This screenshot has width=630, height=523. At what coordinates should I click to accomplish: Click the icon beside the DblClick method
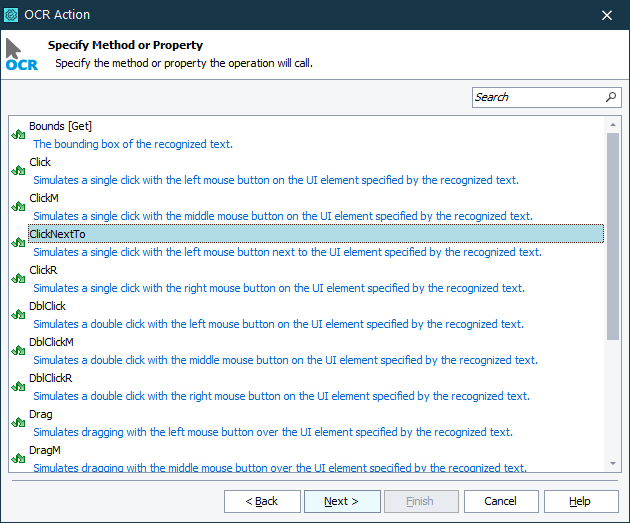18,314
